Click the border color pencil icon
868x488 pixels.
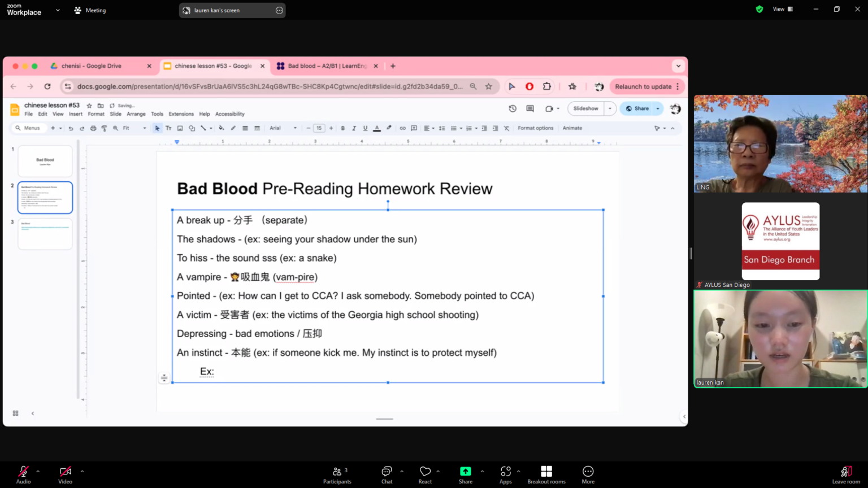[233, 128]
